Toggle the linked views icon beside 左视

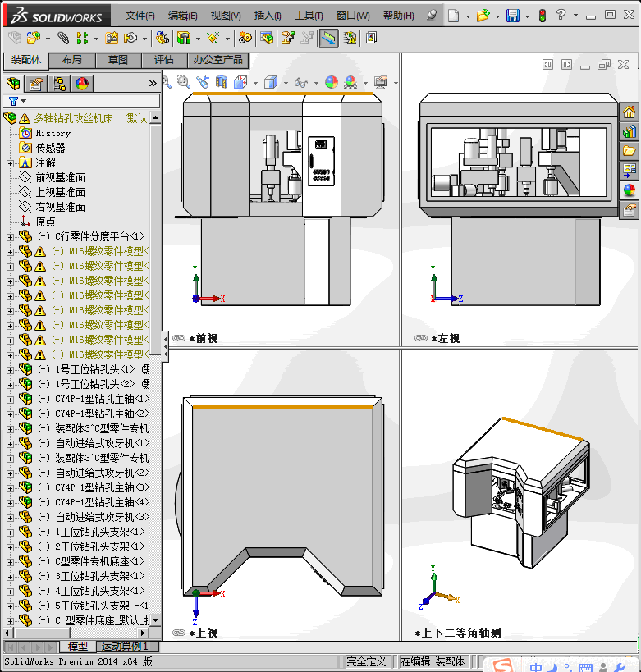pyautogui.click(x=421, y=338)
